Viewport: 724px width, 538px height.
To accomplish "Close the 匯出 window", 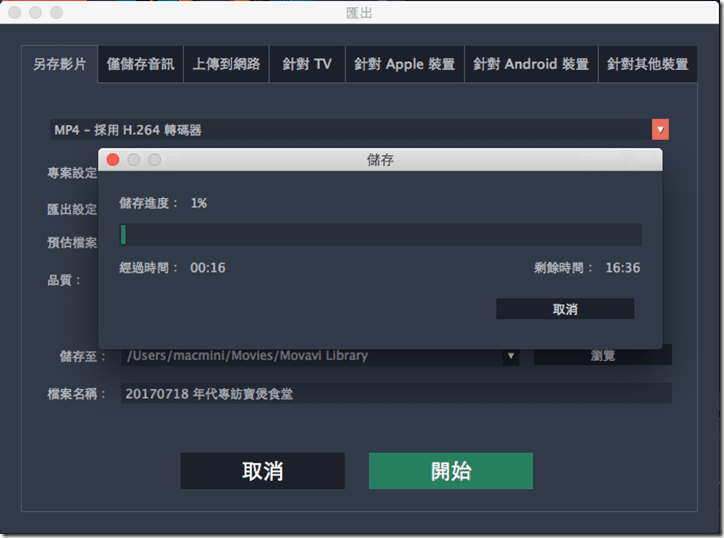I will pyautogui.click(x=15, y=12).
